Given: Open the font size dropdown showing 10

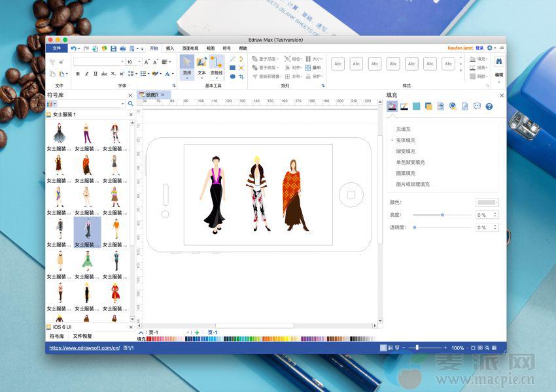Looking at the screenshot, I should (x=138, y=61).
